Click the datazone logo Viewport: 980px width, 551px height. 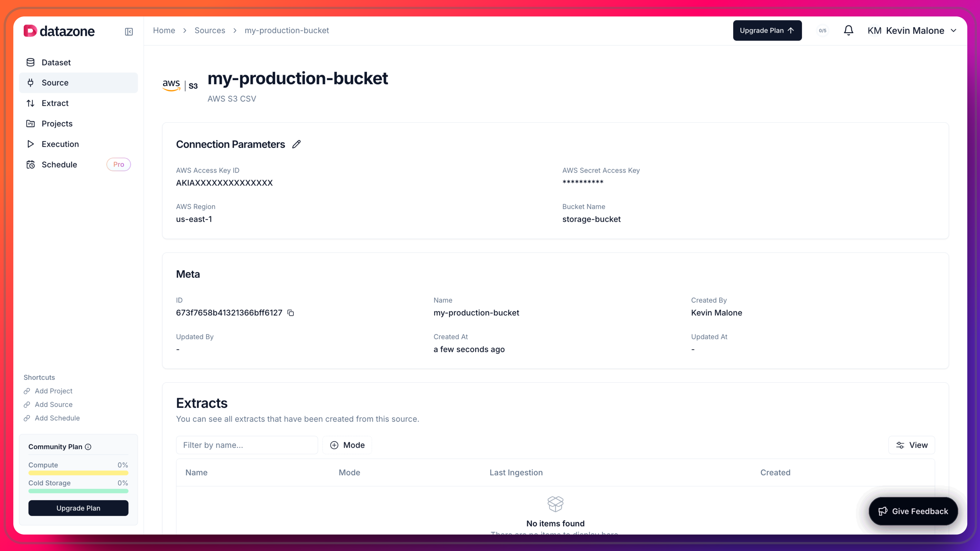click(59, 31)
